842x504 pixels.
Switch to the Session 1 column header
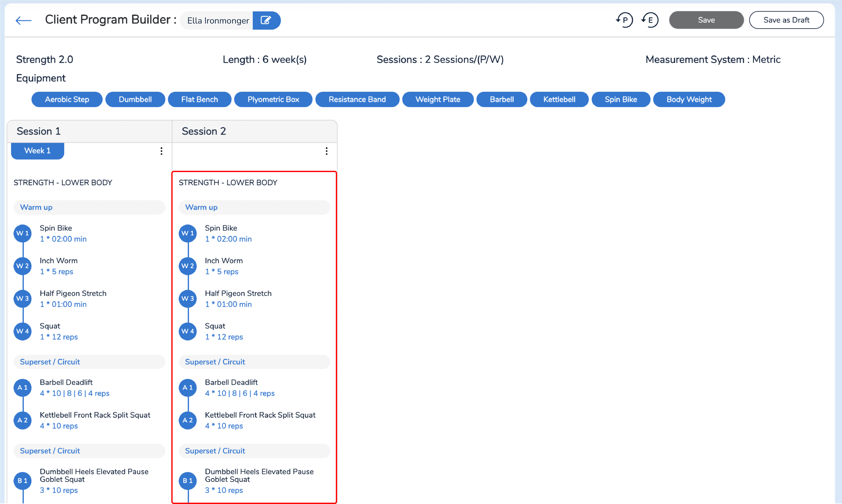(x=90, y=131)
